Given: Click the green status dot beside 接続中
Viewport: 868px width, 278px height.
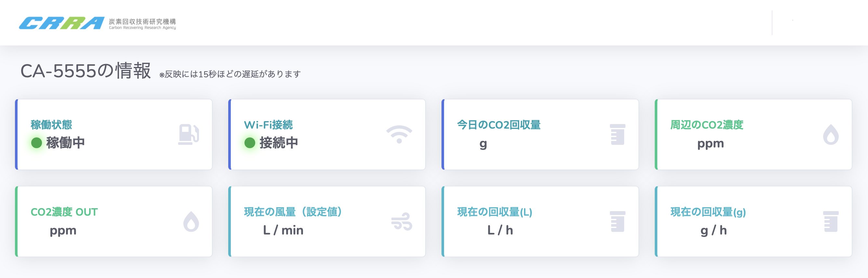Looking at the screenshot, I should tap(250, 143).
